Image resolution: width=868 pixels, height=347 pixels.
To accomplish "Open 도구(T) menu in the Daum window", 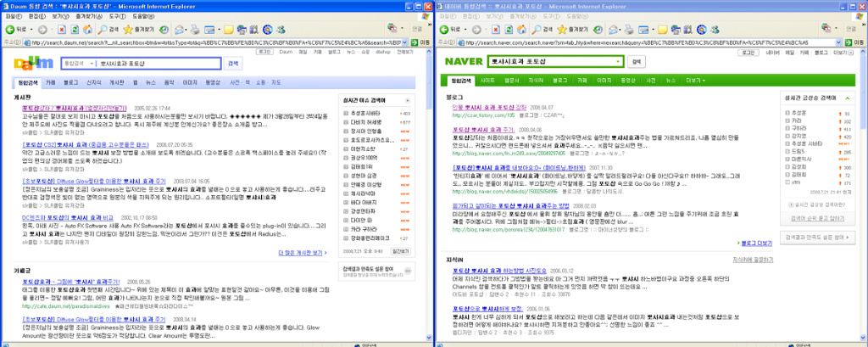I will tap(117, 16).
